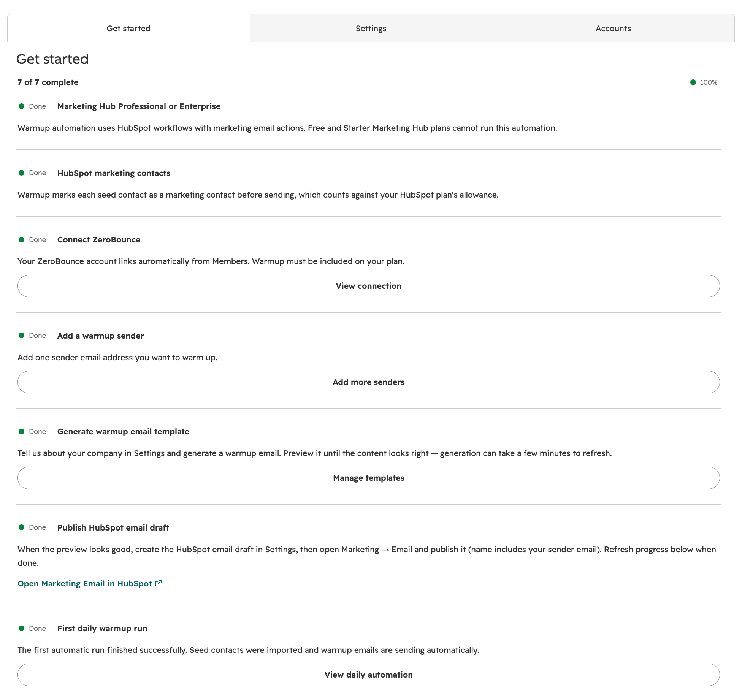Click the Done label for Publish HubSpot email draft
The height and width of the screenshot is (700, 742).
pos(37,527)
